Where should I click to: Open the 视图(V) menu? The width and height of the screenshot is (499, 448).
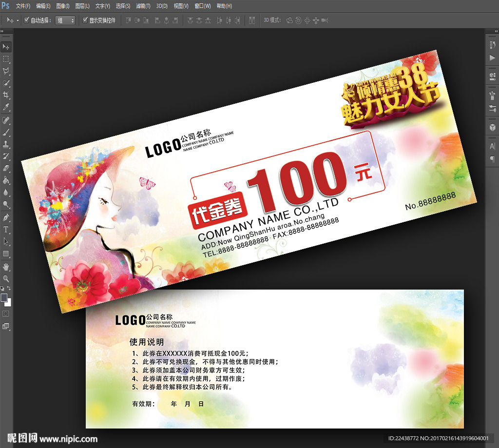181,6
